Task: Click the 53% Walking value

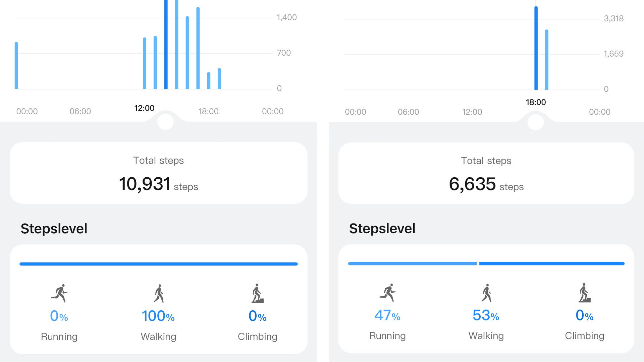Action: click(x=486, y=315)
